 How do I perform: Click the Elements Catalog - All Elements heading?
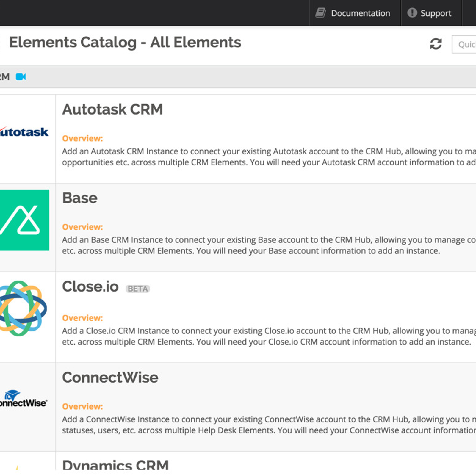(x=125, y=42)
